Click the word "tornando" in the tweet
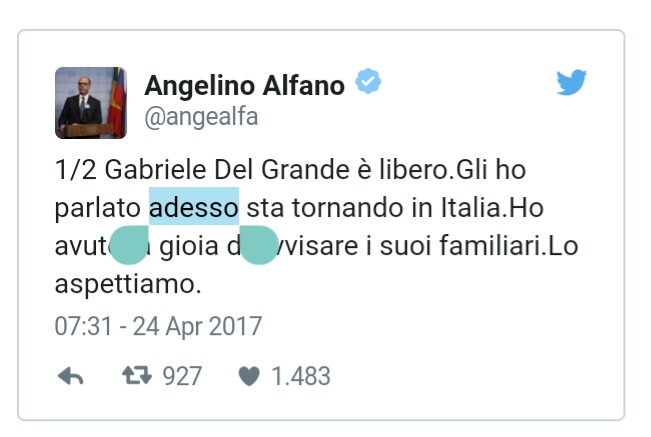651x437 pixels. point(348,207)
